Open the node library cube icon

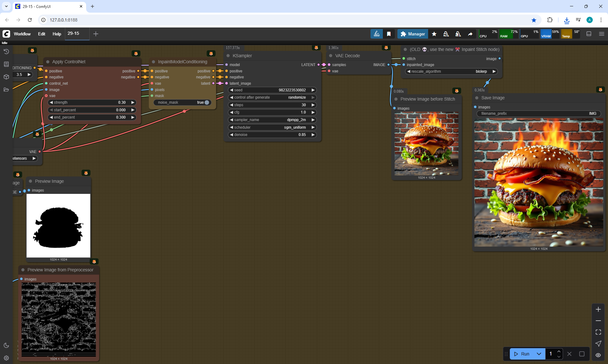coord(6,77)
